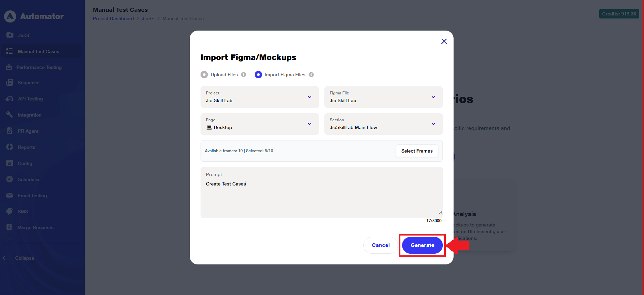Viewport: 644px width, 295px height.
Task: Click the Generate button
Action: (x=422, y=245)
